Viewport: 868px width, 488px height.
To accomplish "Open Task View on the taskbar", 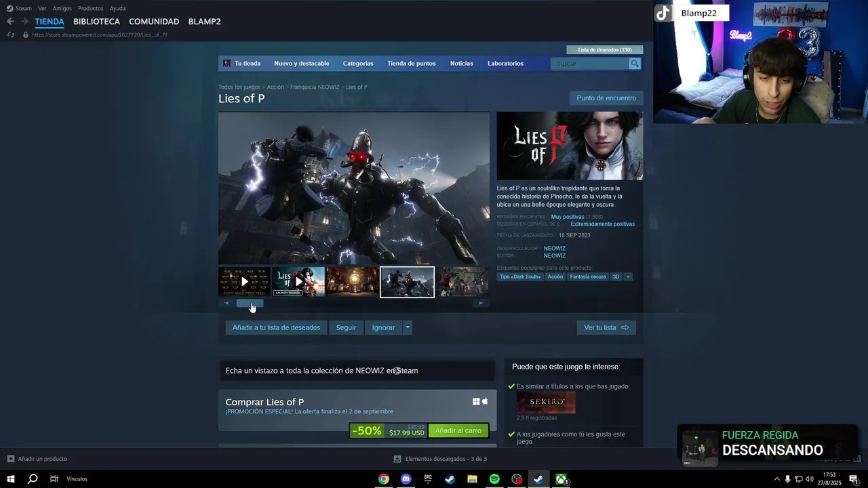I will (54, 479).
